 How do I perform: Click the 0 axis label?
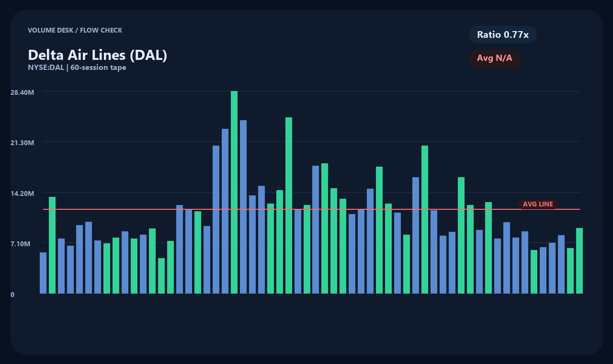[x=12, y=295]
